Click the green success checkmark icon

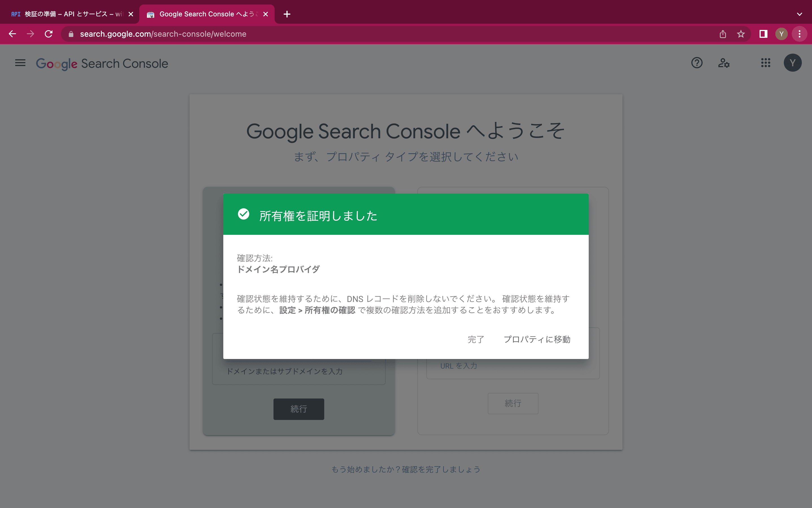pos(244,214)
